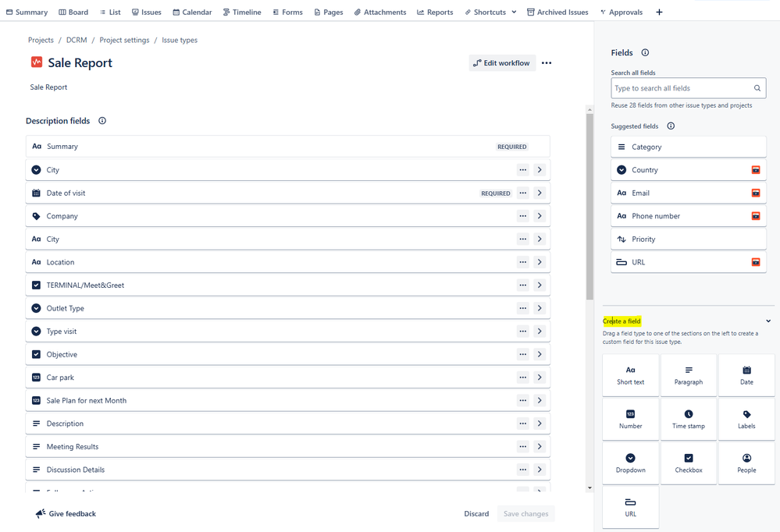Select the Date field type tile
The image size is (780, 532).
tap(746, 375)
